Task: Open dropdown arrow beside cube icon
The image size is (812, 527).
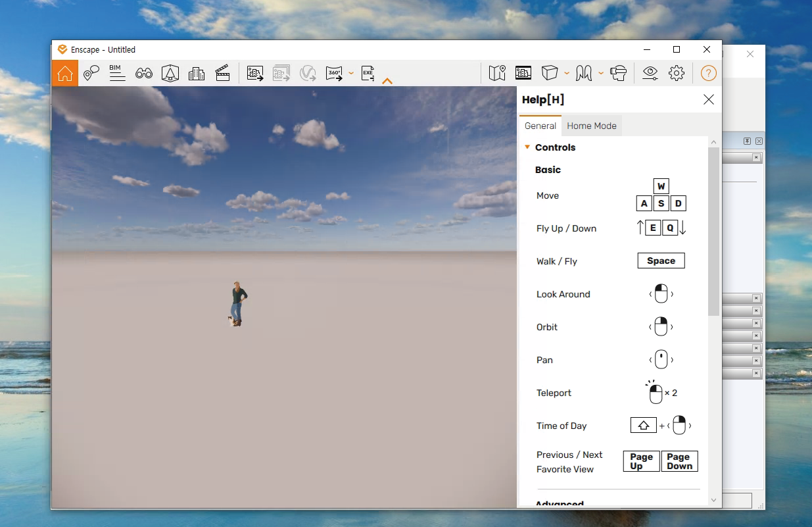Action: point(567,73)
